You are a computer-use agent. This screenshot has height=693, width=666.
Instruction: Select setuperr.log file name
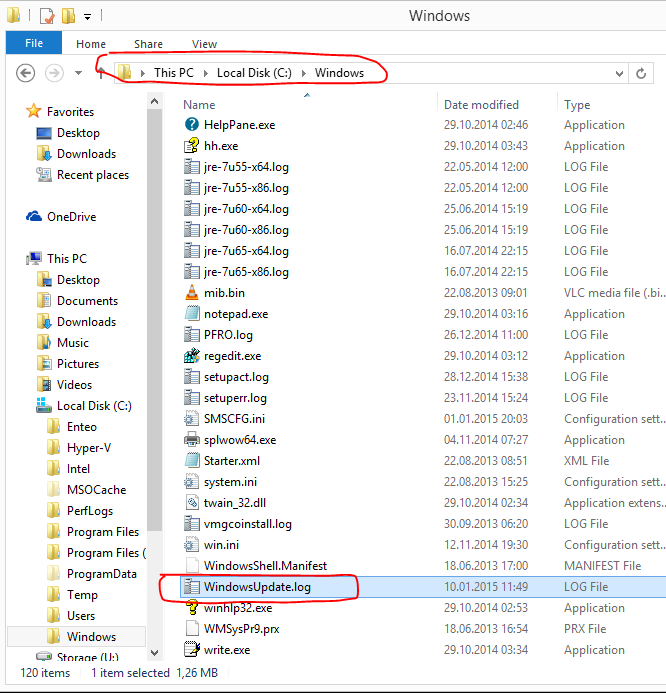pos(235,398)
